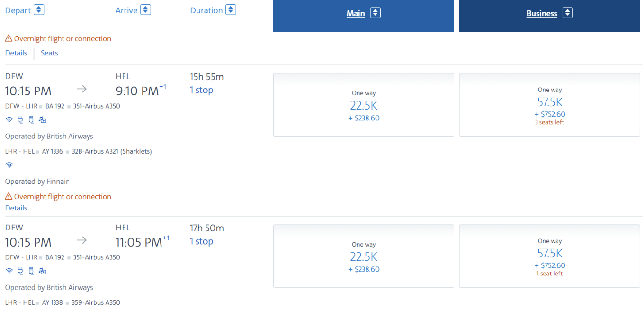Image resolution: width=644 pixels, height=311 pixels.
Task: Click USB power icon on the 15h 55m flight
Action: click(x=31, y=120)
